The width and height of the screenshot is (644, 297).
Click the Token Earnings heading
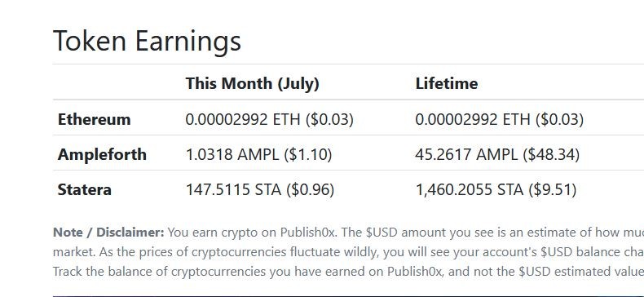(147, 42)
